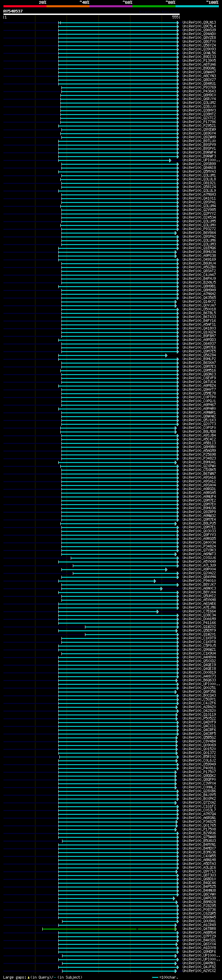222x980 pixels.
Task: Select hit label UniRef100_C0SUJ6
Action: point(199,558)
